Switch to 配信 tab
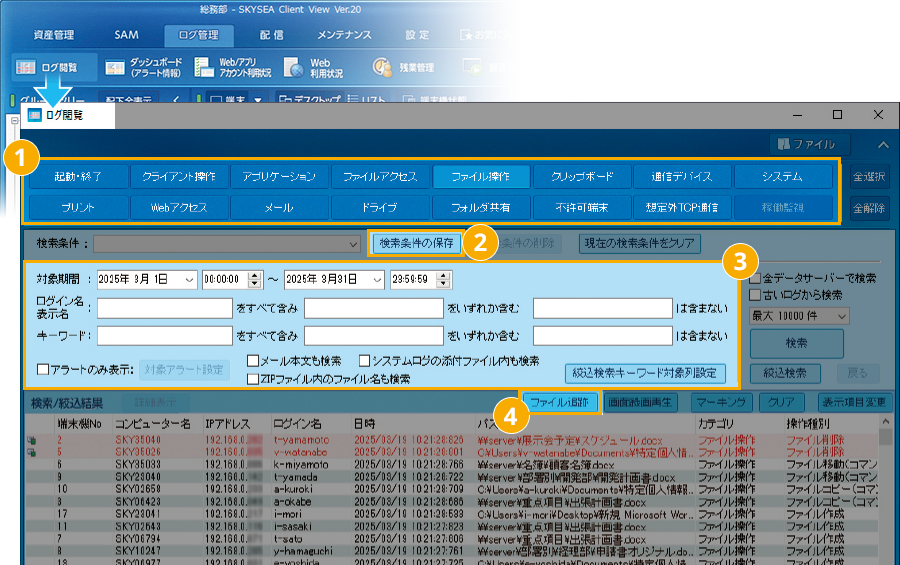 pos(272,35)
